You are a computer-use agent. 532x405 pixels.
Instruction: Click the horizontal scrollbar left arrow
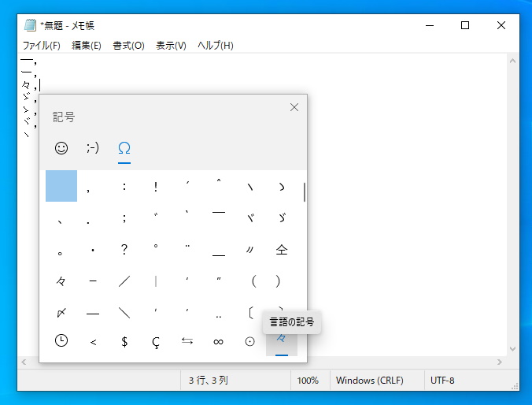click(x=24, y=362)
